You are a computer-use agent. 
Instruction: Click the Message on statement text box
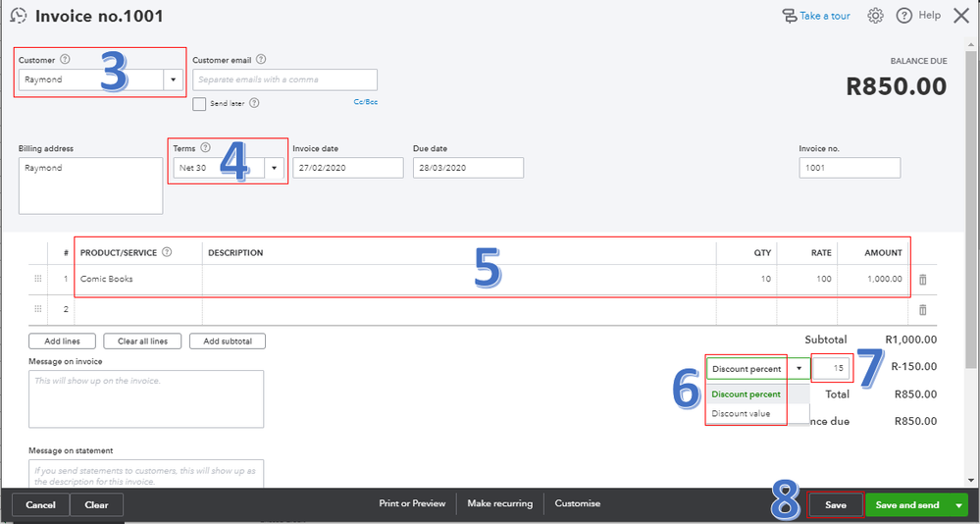tap(146, 474)
